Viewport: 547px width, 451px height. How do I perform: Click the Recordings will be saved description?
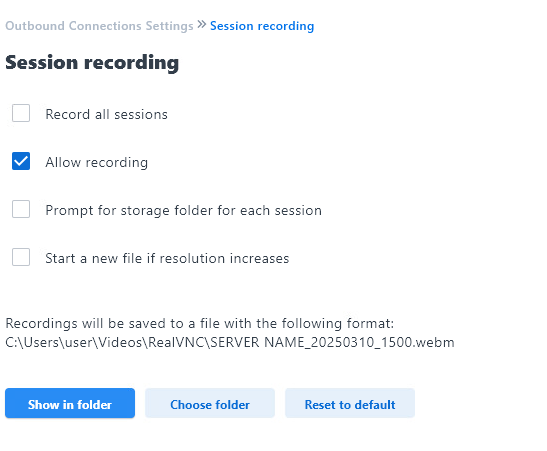pos(200,324)
